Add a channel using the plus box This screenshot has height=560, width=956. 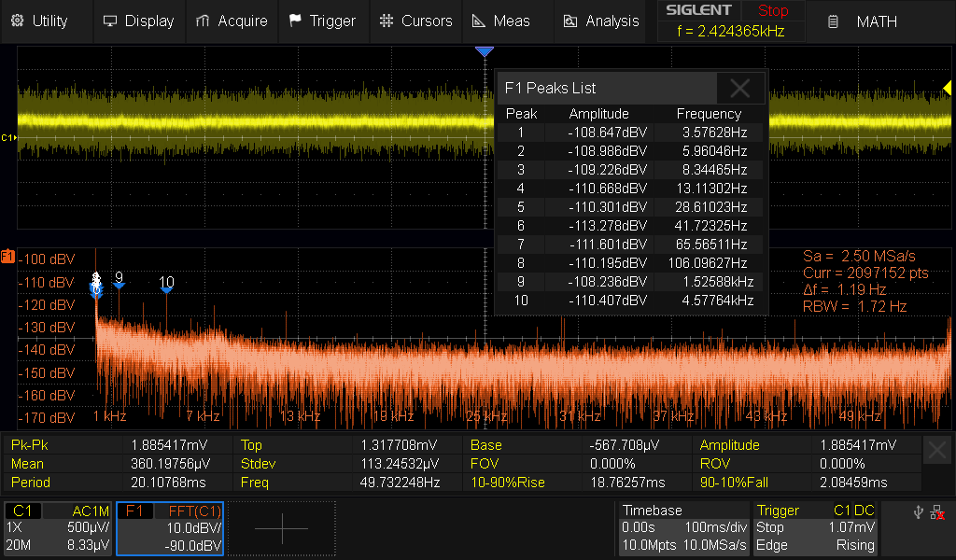281,528
